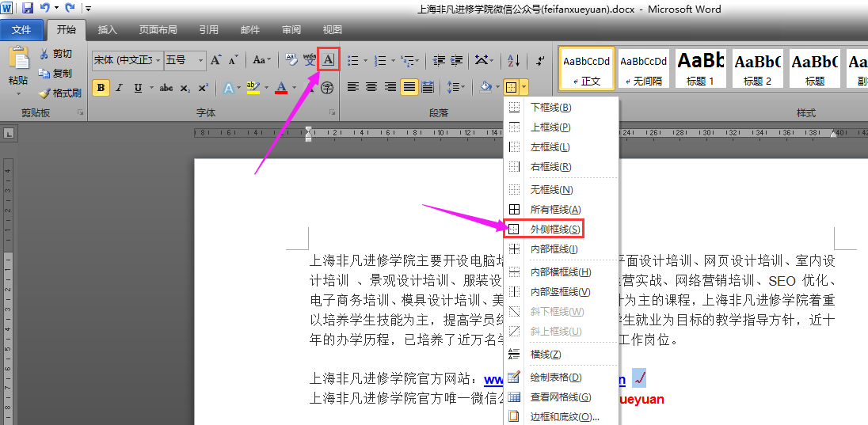Open phonetic guide (wén) tool
Image resolution: width=868 pixels, height=425 pixels.
(310, 60)
